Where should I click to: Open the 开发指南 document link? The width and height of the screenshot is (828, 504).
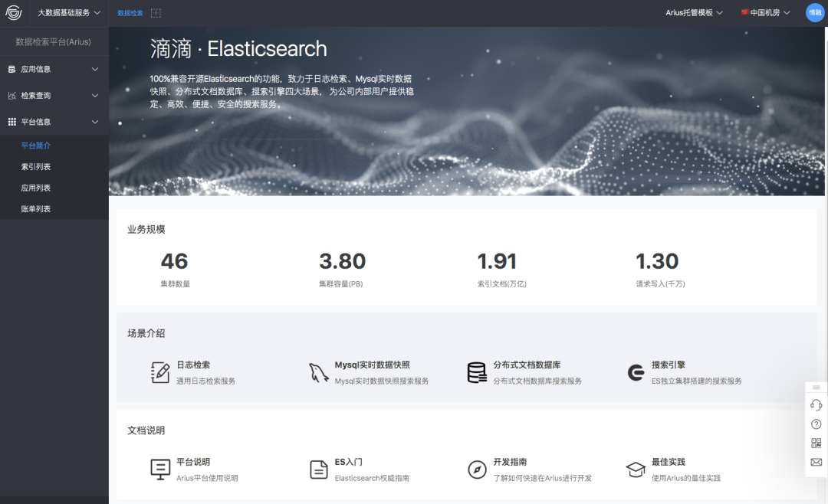(x=510, y=462)
